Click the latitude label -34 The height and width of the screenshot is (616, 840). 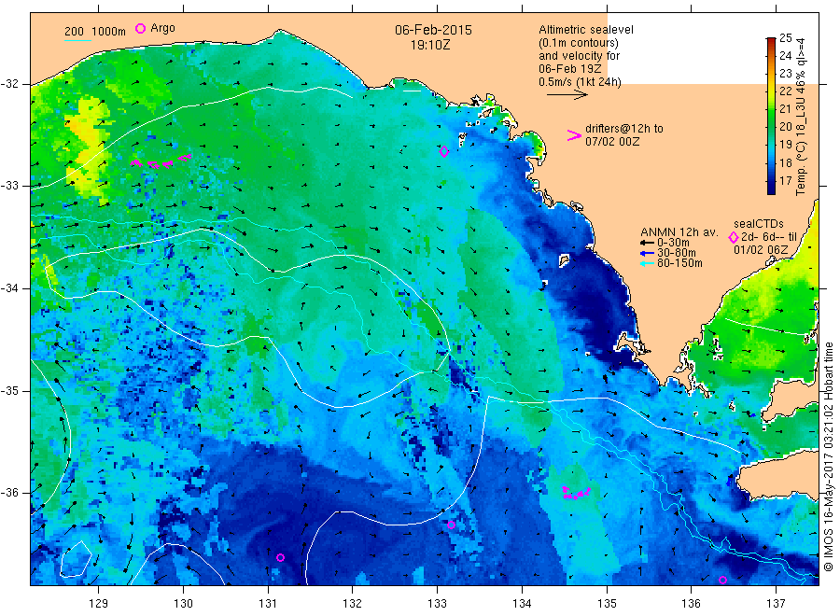10,288
